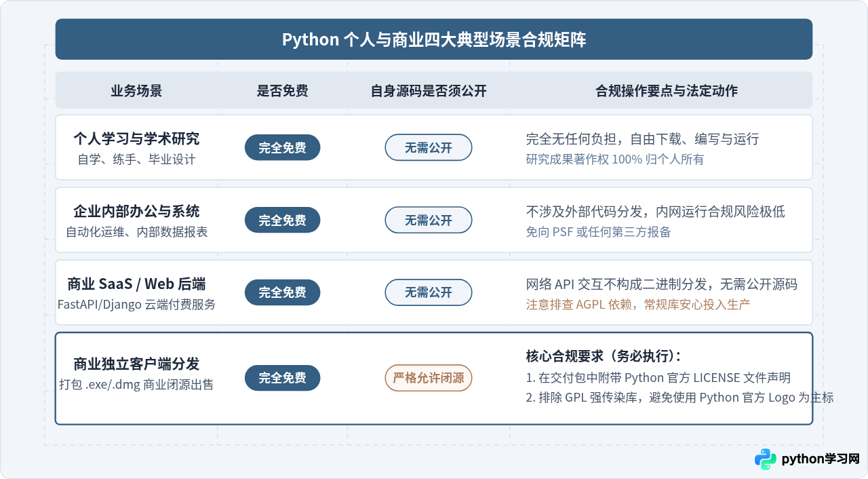Click "无需公开" pill in 企业内部办公与系统 row
This screenshot has height=479, width=868.
pos(429,220)
